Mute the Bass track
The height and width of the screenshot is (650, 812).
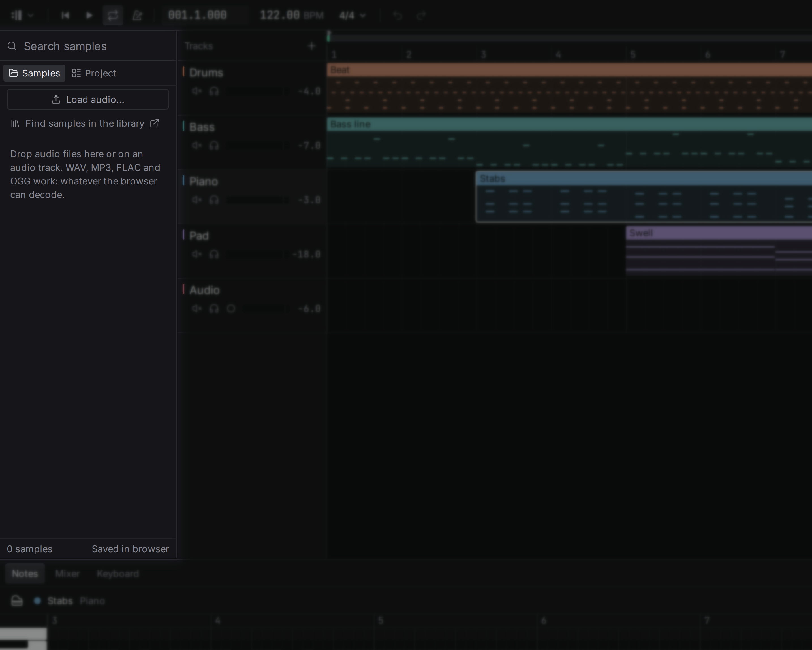point(196,146)
